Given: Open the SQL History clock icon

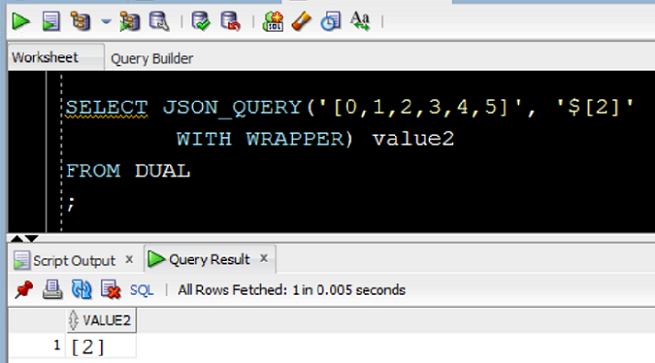Looking at the screenshot, I should (330, 21).
